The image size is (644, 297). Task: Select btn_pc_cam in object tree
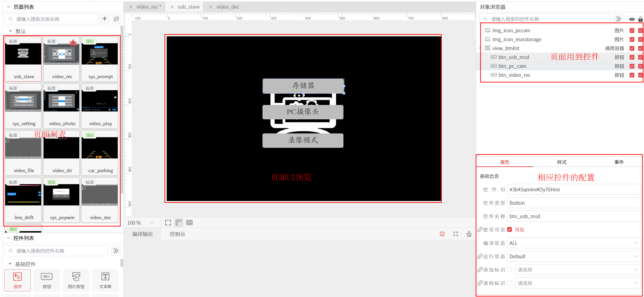tap(512, 66)
